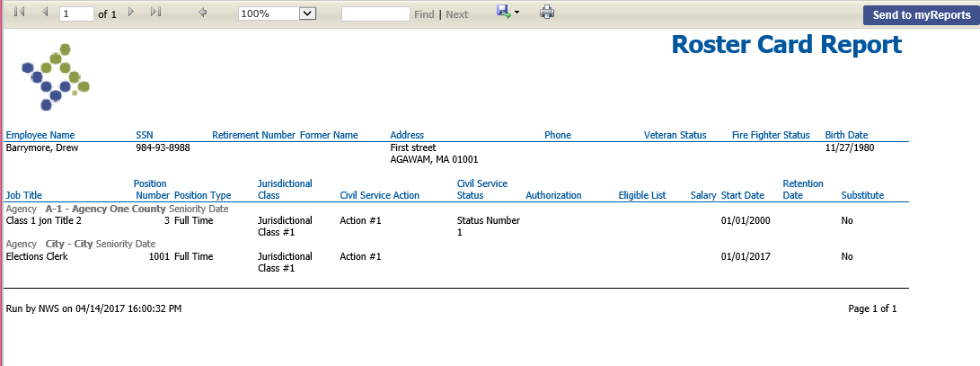Jump to last page icon

coord(156,12)
